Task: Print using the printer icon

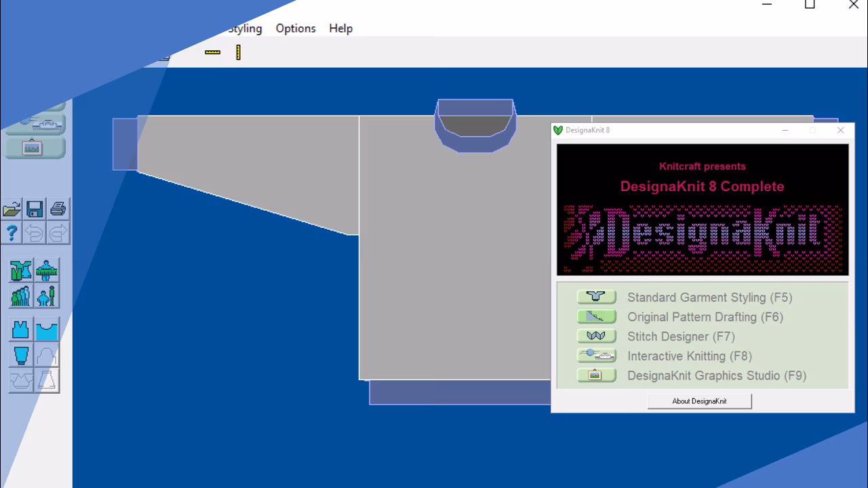Action: click(58, 209)
